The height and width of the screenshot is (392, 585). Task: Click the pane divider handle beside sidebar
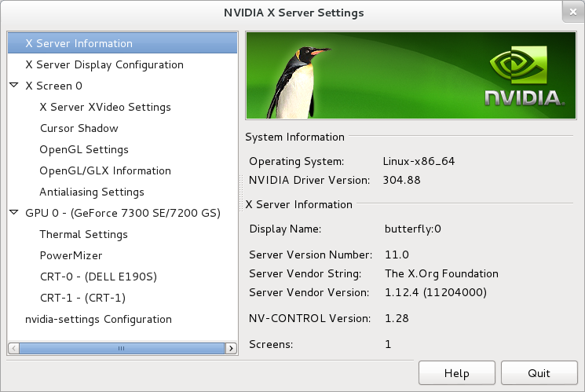coord(241,193)
